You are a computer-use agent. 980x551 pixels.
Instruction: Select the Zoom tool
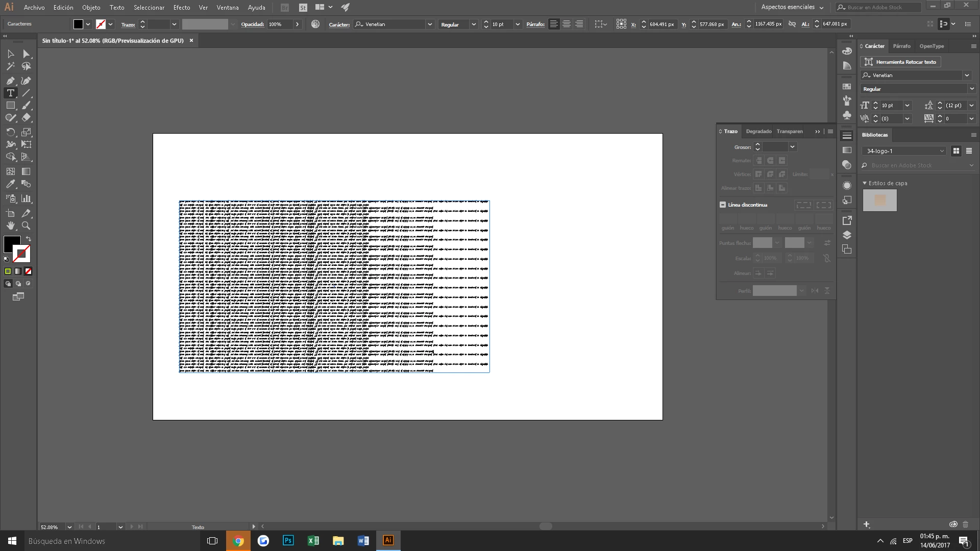point(26,226)
